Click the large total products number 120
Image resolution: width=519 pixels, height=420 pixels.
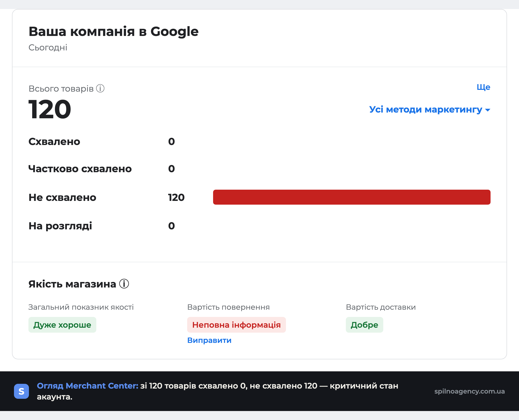click(x=50, y=109)
